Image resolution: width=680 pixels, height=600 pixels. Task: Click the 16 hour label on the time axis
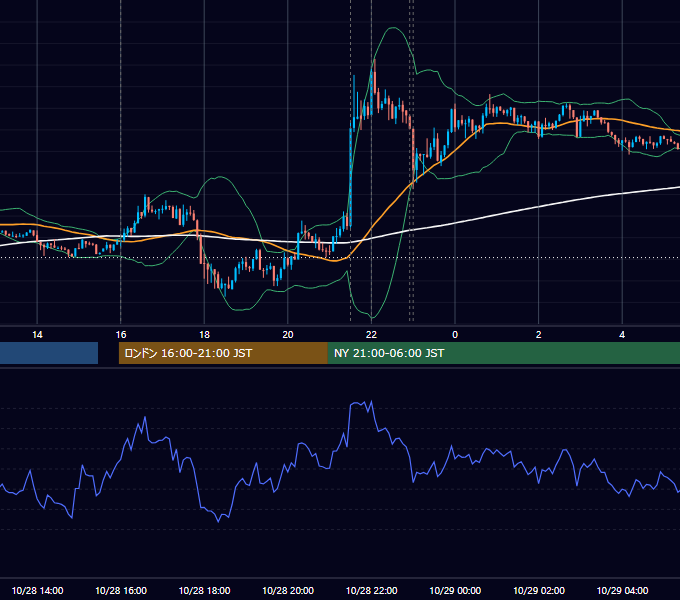click(x=121, y=335)
